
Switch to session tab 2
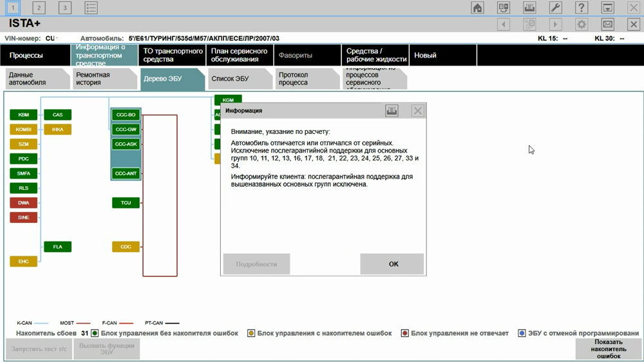click(39, 8)
